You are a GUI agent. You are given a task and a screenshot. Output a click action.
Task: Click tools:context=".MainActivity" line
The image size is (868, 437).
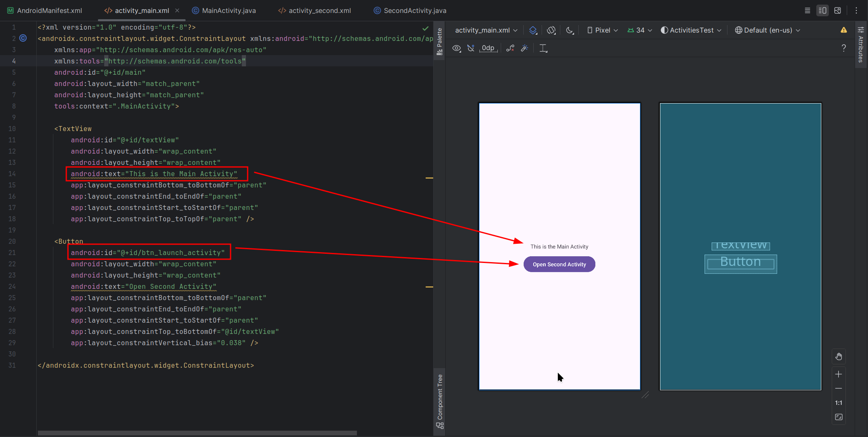[116, 106]
